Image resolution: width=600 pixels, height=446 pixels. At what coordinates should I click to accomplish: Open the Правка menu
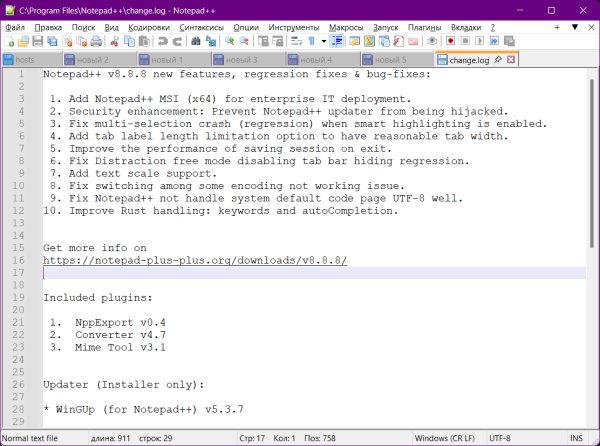[x=48, y=28]
